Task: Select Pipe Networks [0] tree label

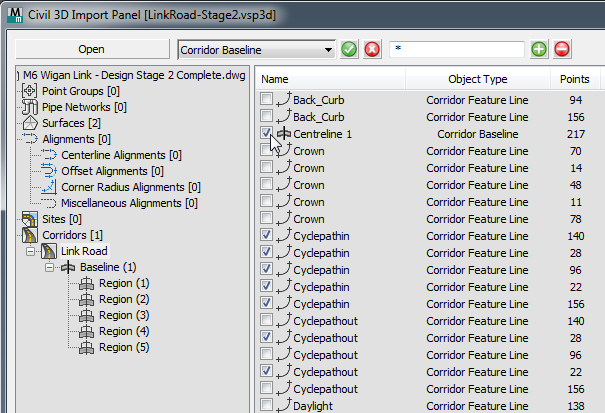Action: [x=84, y=107]
